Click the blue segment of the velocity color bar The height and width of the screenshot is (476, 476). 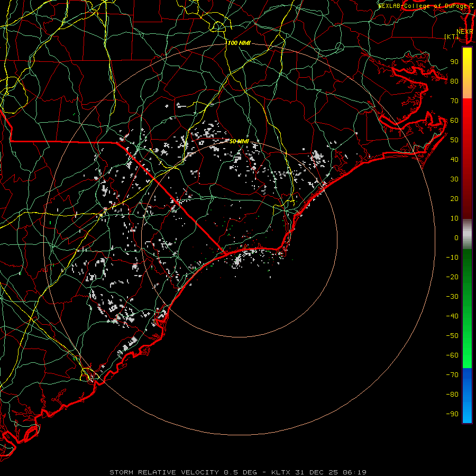coord(467,396)
